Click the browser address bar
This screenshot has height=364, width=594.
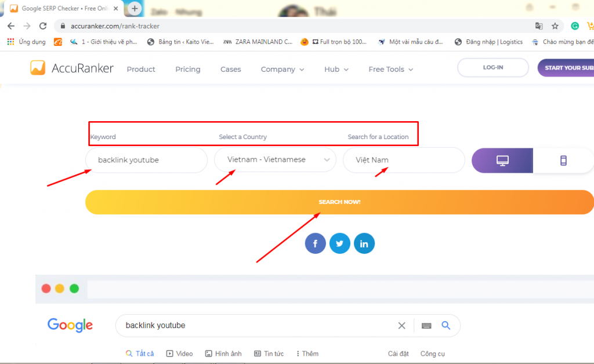[295, 26]
